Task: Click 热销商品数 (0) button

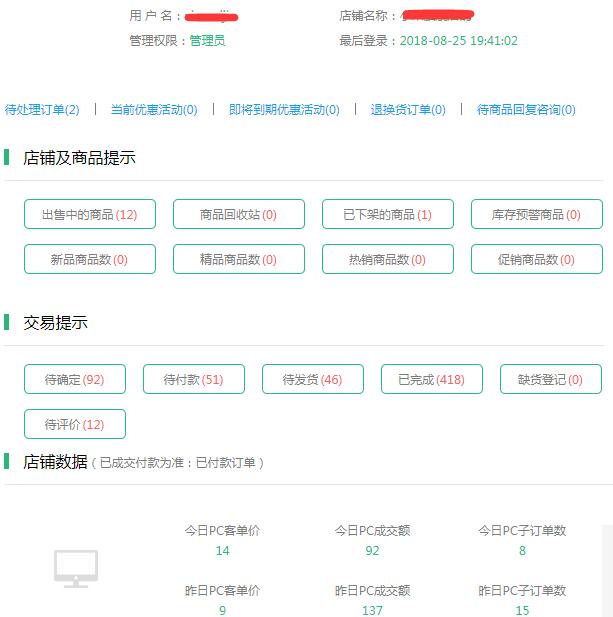Action: (x=388, y=259)
